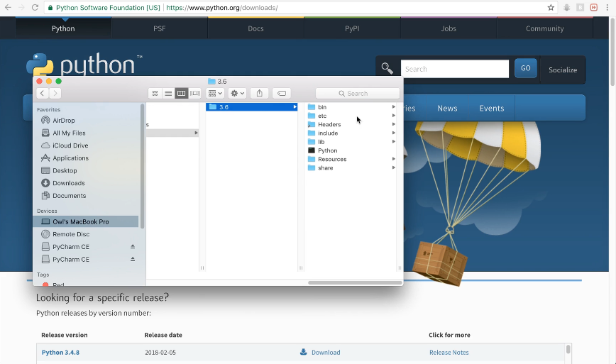Switch Finder to column view
616x364 pixels.
point(181,93)
